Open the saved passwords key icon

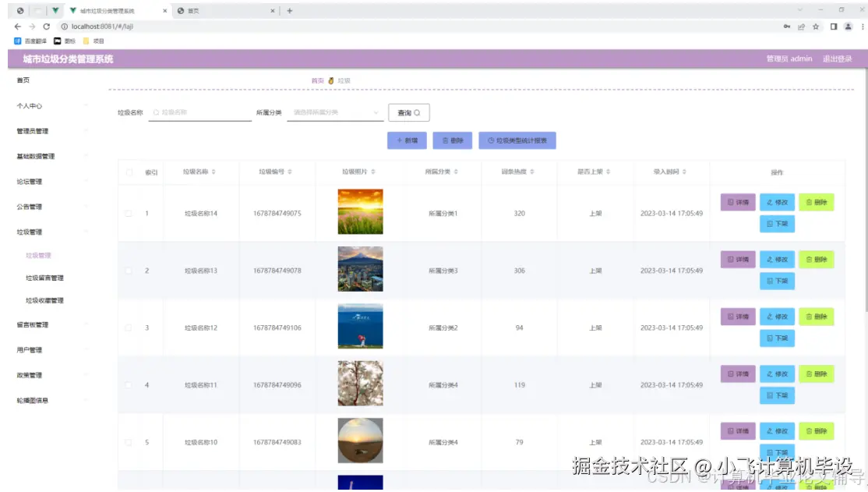[787, 26]
